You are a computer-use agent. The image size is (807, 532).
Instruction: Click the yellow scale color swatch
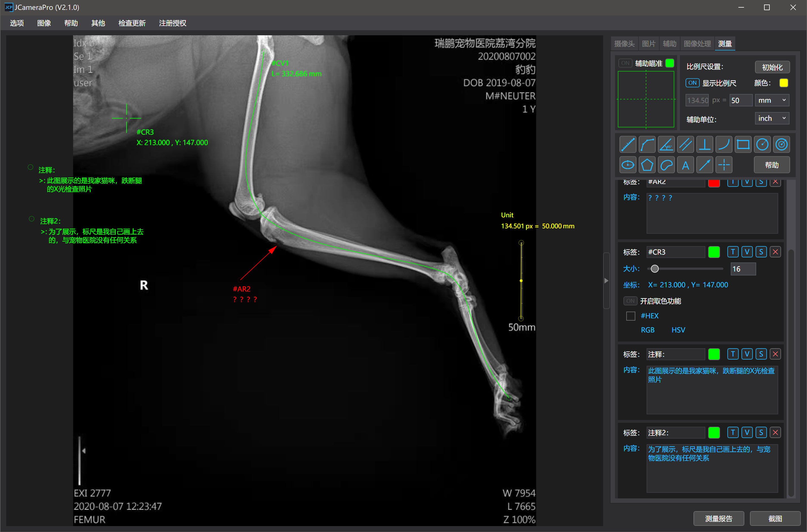[783, 83]
